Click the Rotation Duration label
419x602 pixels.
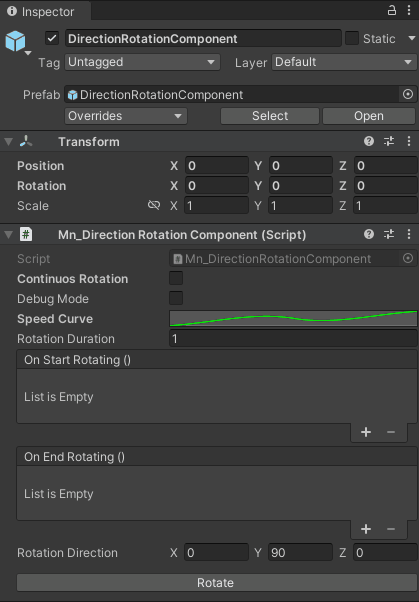(x=66, y=339)
